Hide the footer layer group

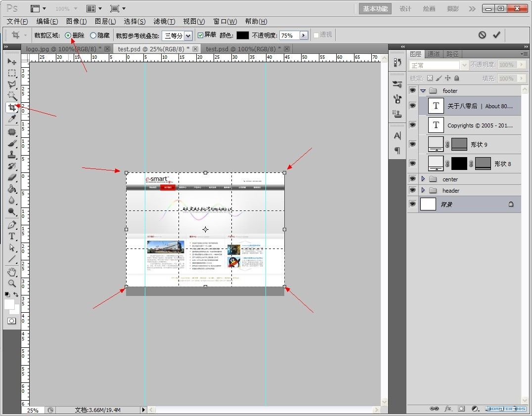[412, 90]
